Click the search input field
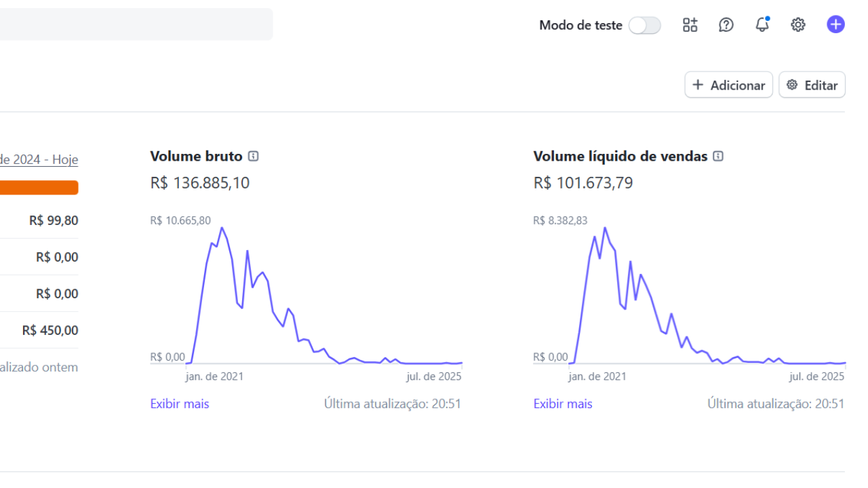868x488 pixels. pos(136,24)
